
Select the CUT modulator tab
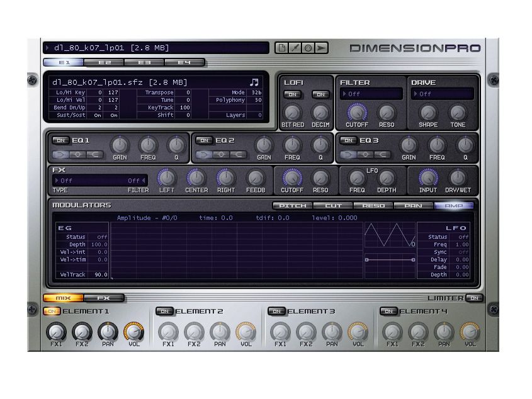point(333,206)
